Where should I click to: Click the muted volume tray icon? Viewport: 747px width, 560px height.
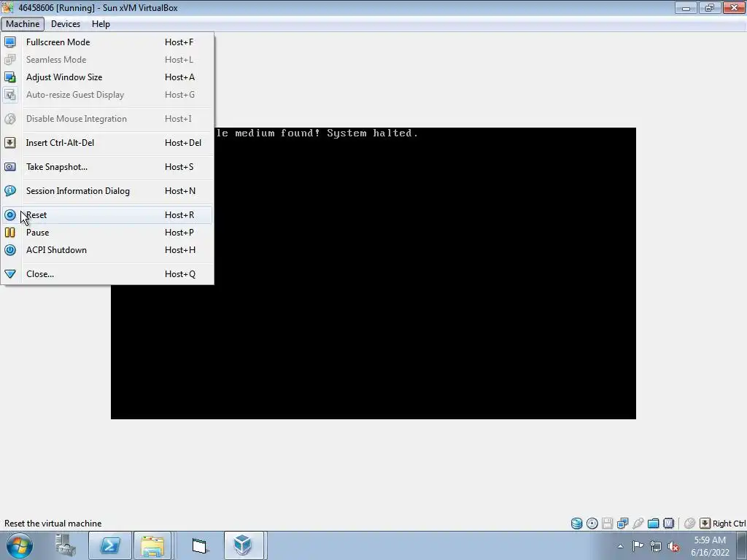tap(673, 546)
